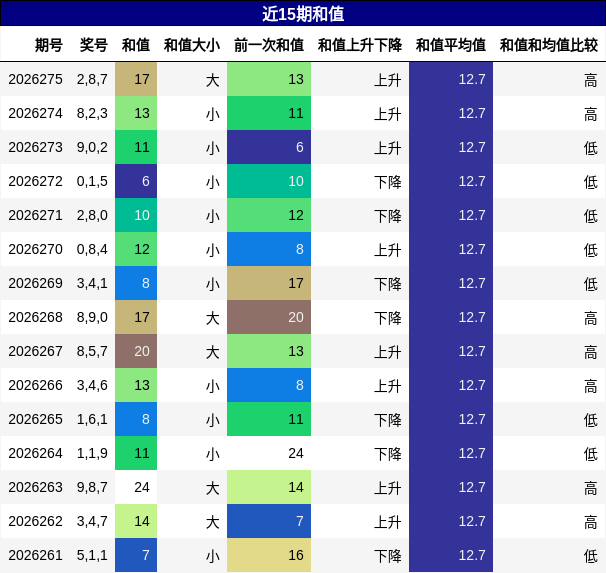Click 下降 in row 2026272
Screen dimensions: 606x573
point(388,182)
